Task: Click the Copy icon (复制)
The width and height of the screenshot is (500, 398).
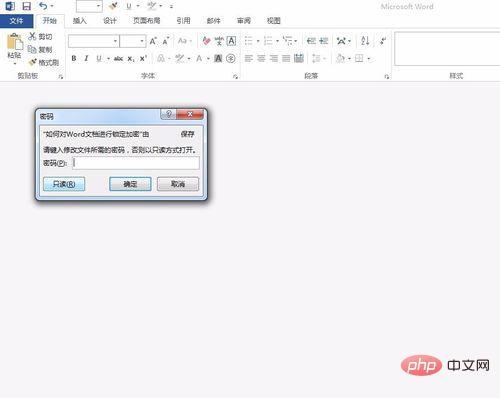Action: 32,49
